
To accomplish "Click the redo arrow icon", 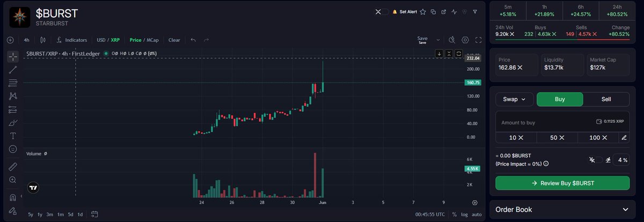I will (x=207, y=40).
